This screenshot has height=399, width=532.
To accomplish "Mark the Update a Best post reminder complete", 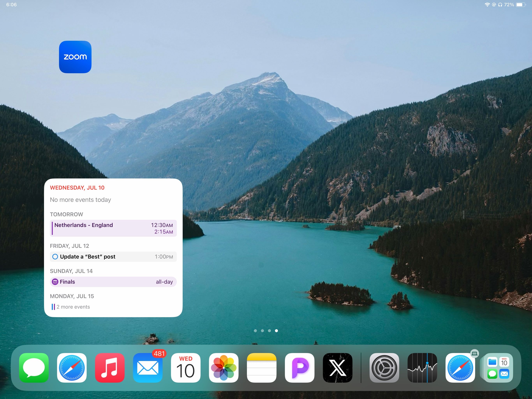I will point(55,257).
